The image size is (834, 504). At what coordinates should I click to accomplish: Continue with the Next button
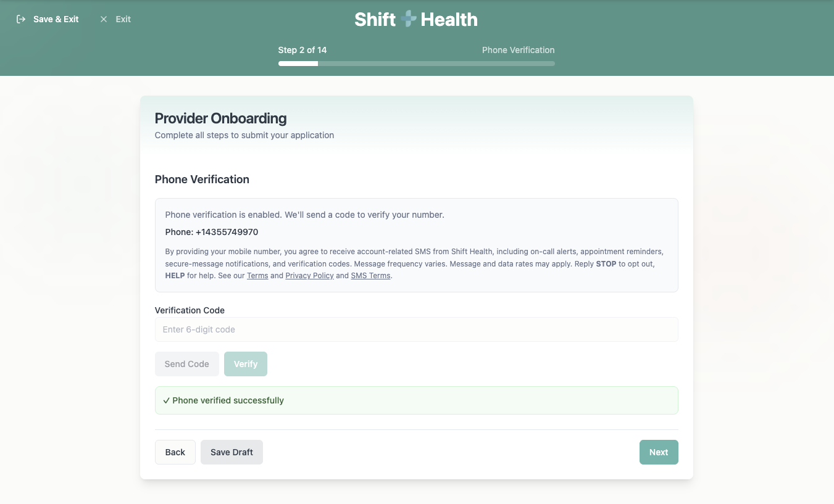(x=659, y=452)
